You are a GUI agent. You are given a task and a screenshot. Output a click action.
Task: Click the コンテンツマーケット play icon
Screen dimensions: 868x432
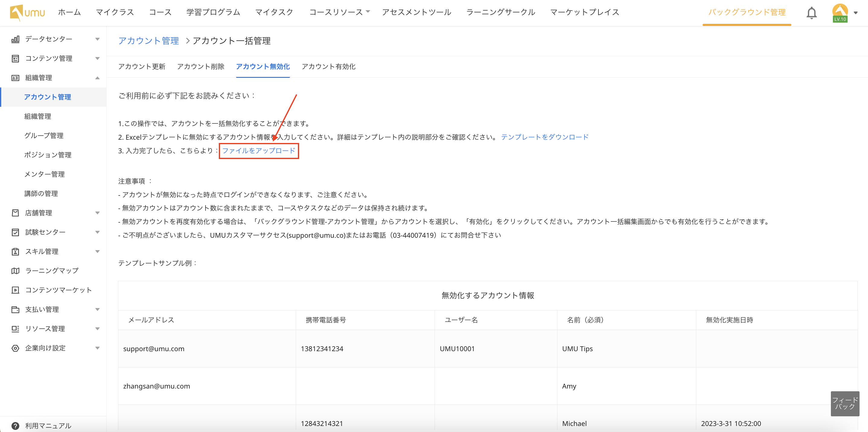click(x=15, y=290)
